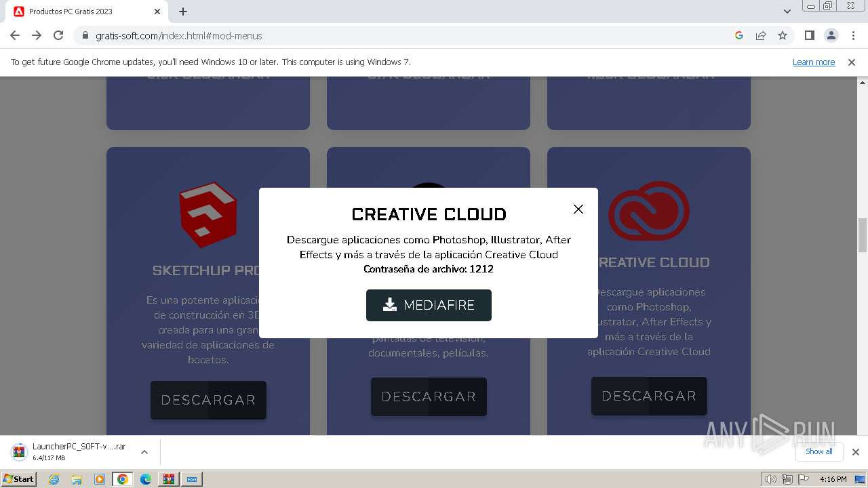Viewport: 868px width, 488px height.
Task: Click the 4:16 PM clock
Action: click(x=833, y=479)
